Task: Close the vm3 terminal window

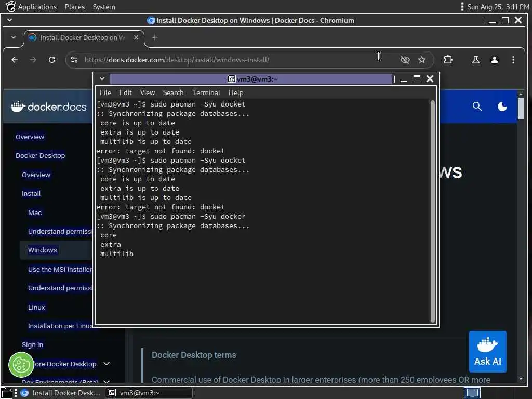Action: (x=430, y=79)
